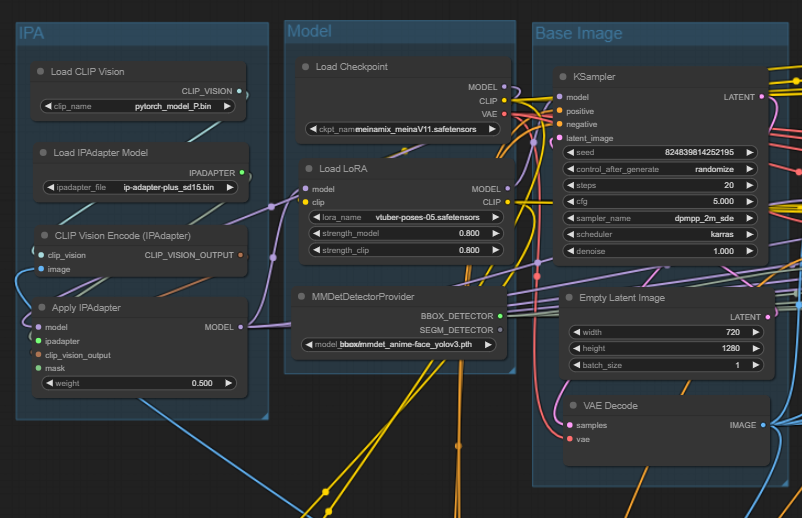
Task: Click the IPA group title
Action: click(31, 33)
